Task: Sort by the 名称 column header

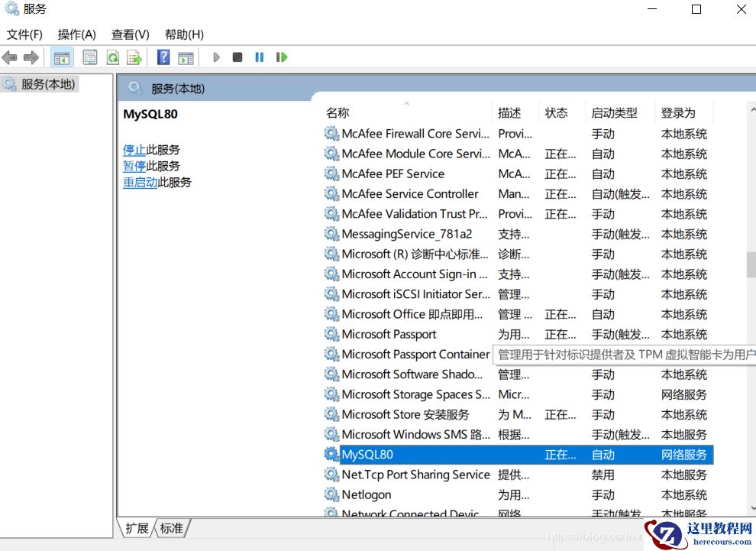Action: 408,113
